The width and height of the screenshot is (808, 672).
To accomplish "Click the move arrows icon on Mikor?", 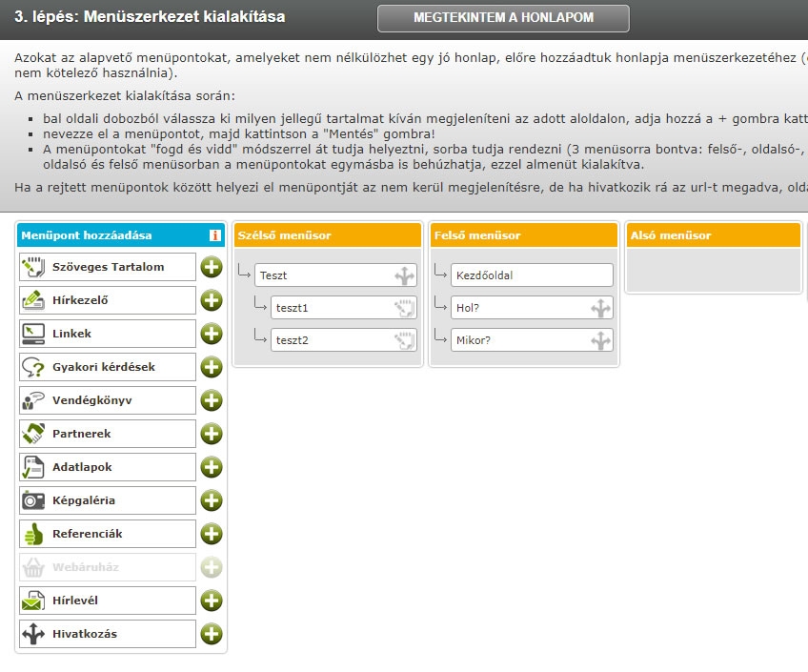I will click(x=600, y=340).
